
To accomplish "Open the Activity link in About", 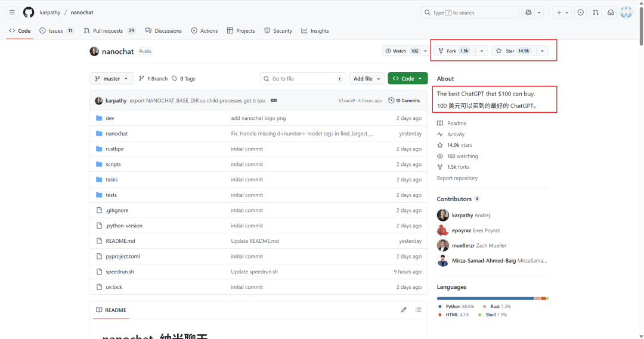I will 451,134.
